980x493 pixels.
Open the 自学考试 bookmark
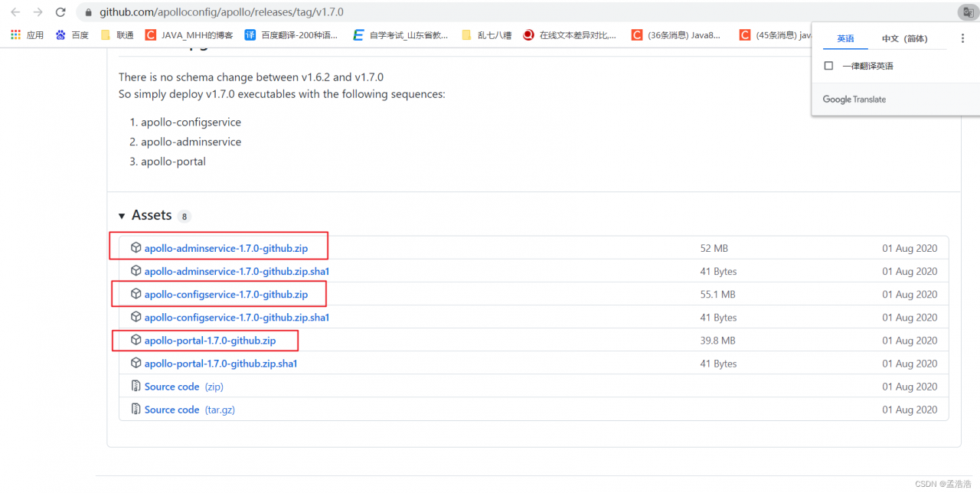tap(400, 34)
